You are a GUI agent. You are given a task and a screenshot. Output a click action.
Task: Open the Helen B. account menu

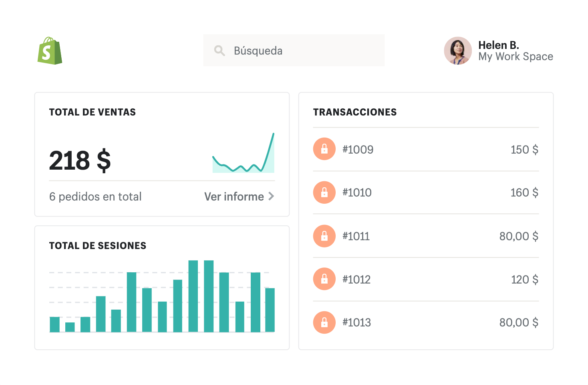[x=498, y=45]
